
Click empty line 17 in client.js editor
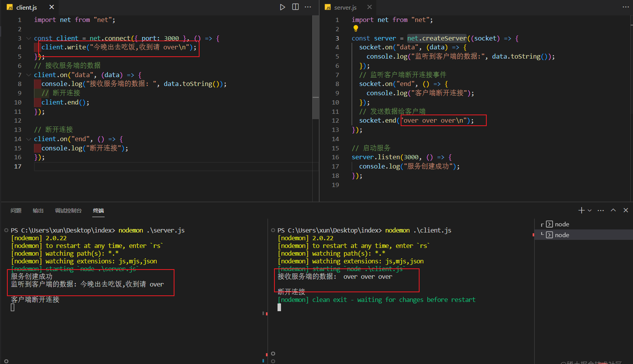[176, 166]
